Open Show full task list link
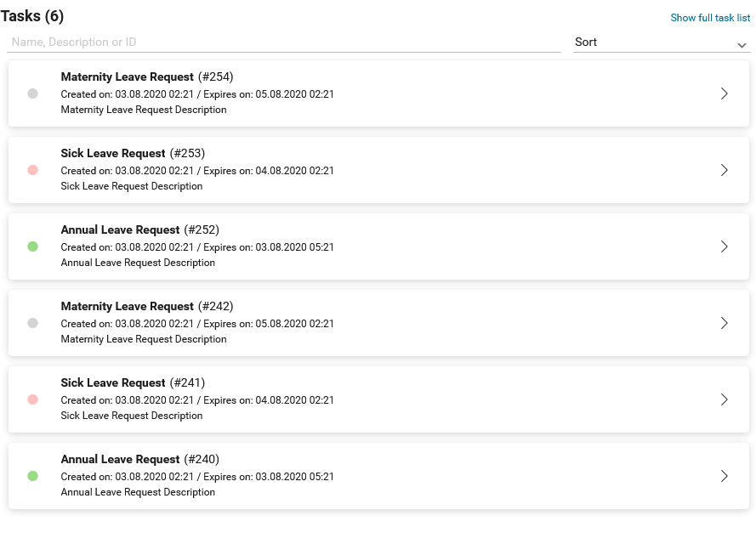 coord(710,18)
